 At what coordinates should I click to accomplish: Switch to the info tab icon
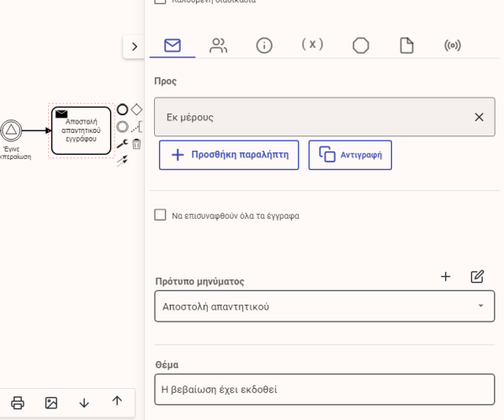point(264,45)
